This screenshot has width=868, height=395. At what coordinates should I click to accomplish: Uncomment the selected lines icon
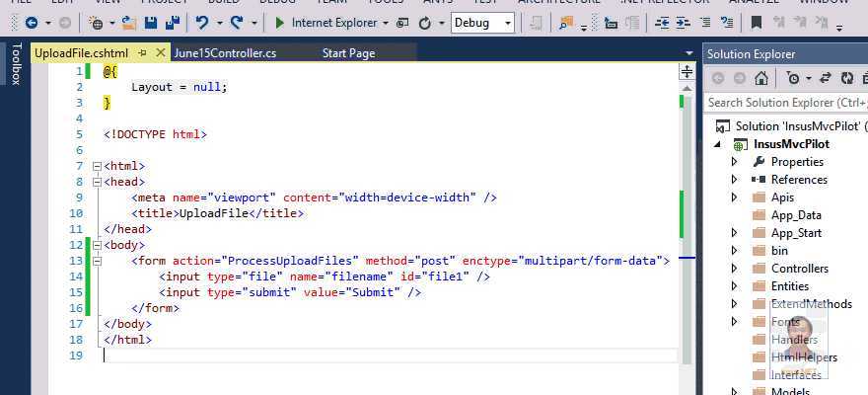[727, 23]
